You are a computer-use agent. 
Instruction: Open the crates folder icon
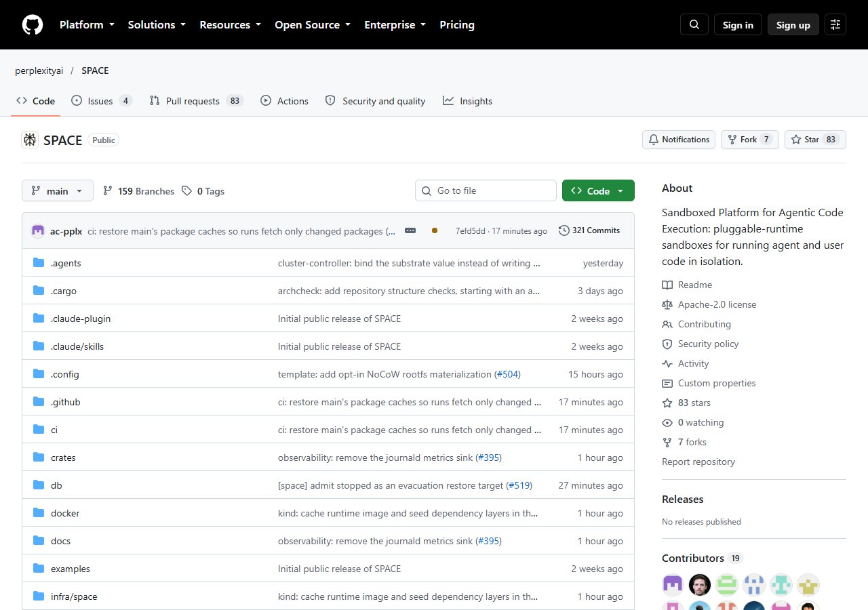(39, 457)
